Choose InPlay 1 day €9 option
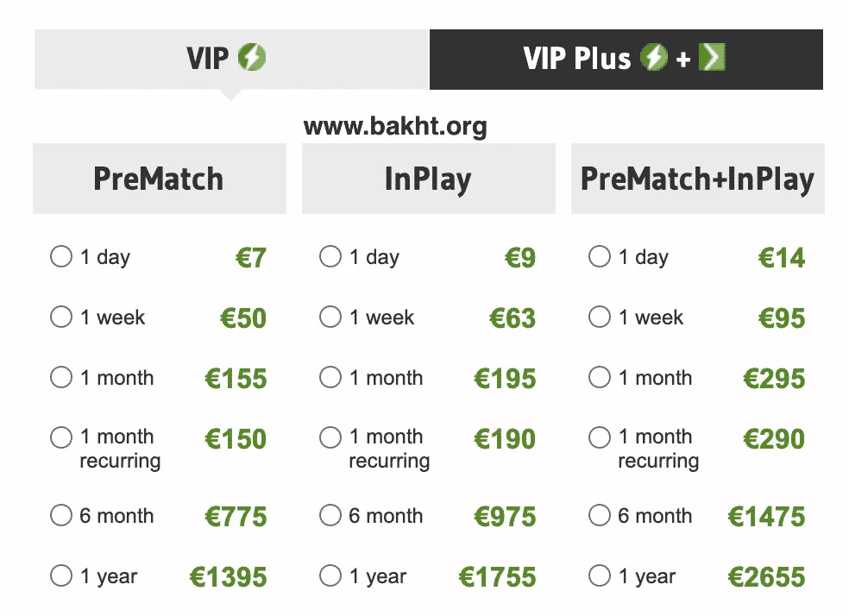This screenshot has width=849, height=616. pyautogui.click(x=330, y=257)
